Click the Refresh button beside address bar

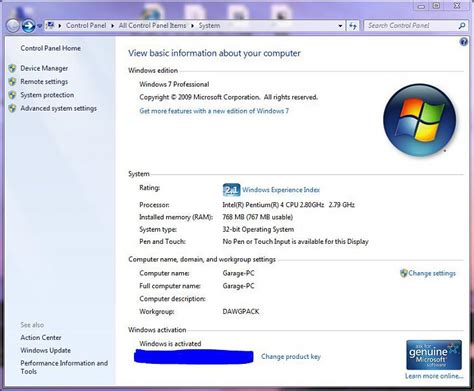(x=353, y=26)
